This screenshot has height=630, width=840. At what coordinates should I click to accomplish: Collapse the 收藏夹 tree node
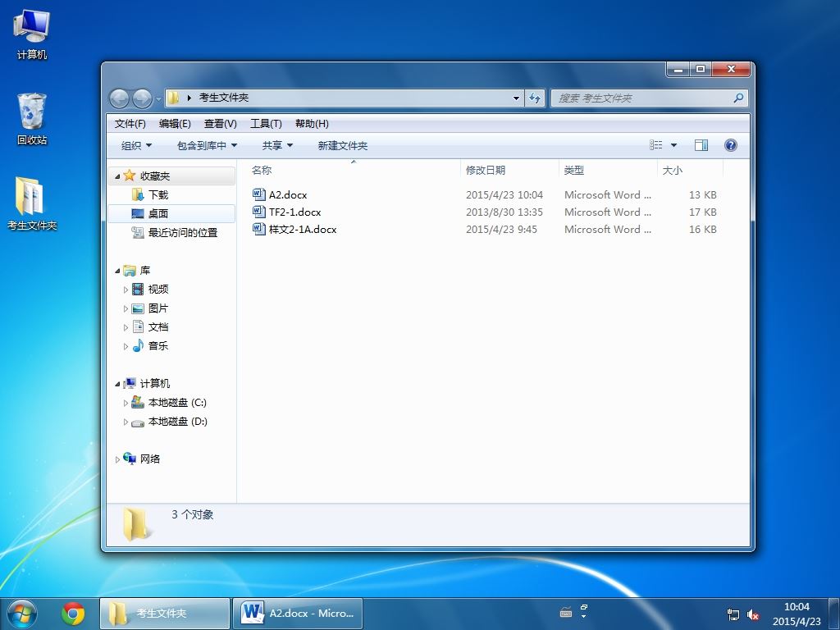pos(117,176)
